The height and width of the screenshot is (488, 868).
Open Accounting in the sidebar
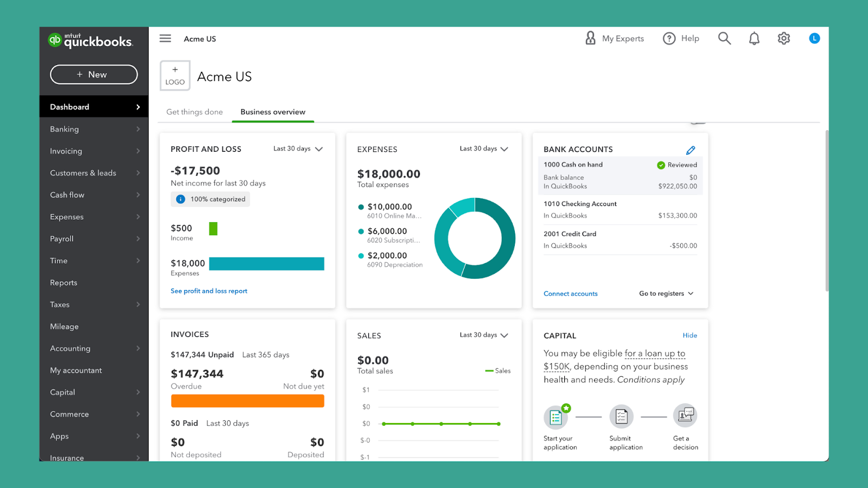pos(94,349)
